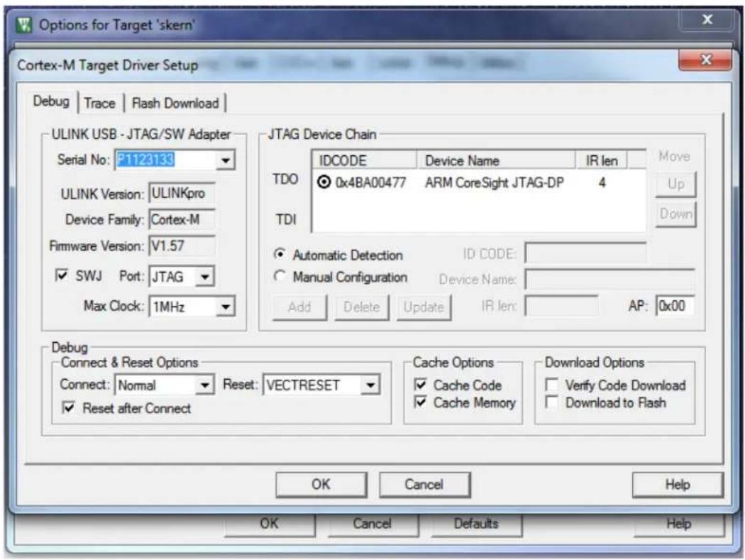Enable Verify Code Download checkbox
Viewport: 745px width, 560px height.
click(551, 384)
